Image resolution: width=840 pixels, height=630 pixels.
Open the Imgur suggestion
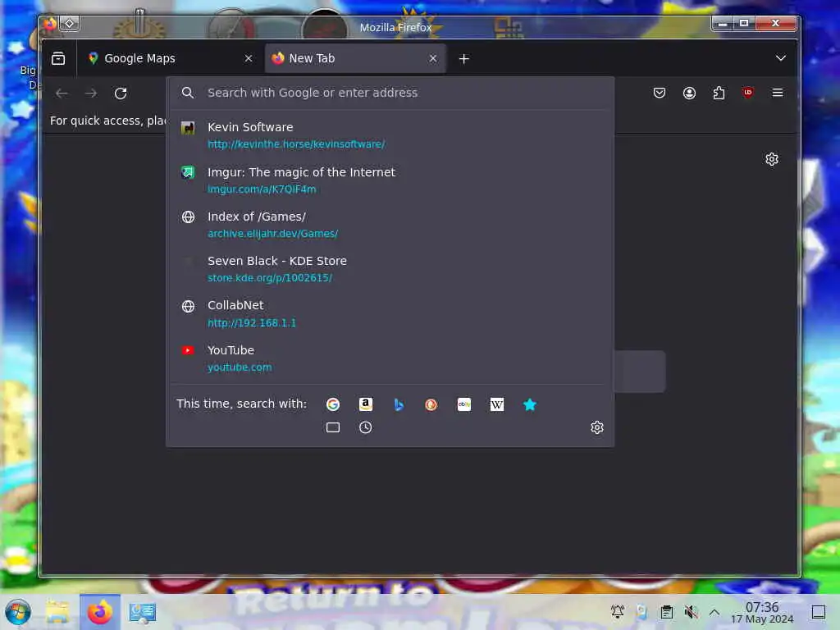coord(390,180)
